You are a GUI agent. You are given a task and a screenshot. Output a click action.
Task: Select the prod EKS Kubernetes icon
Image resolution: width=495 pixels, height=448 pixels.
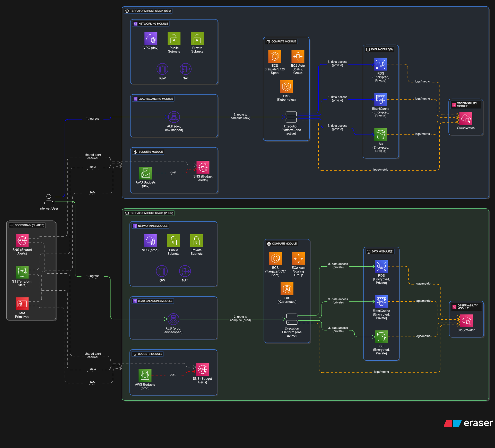click(287, 289)
